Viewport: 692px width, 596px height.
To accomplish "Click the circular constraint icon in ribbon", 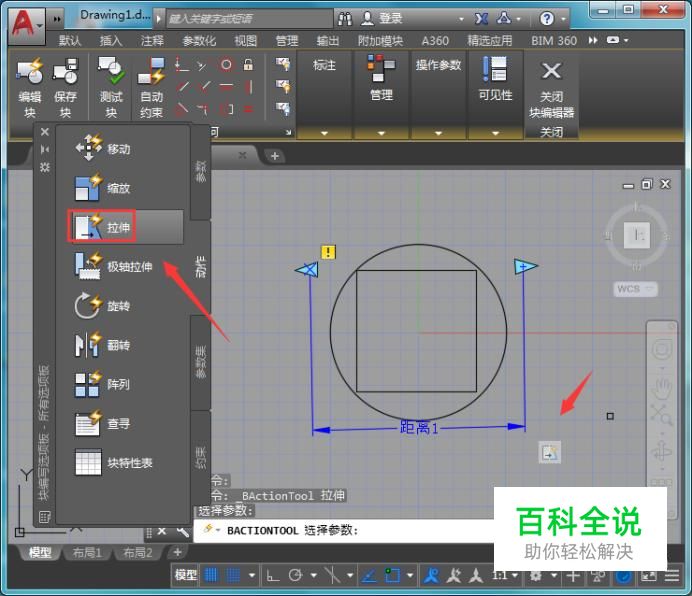I will (x=226, y=65).
